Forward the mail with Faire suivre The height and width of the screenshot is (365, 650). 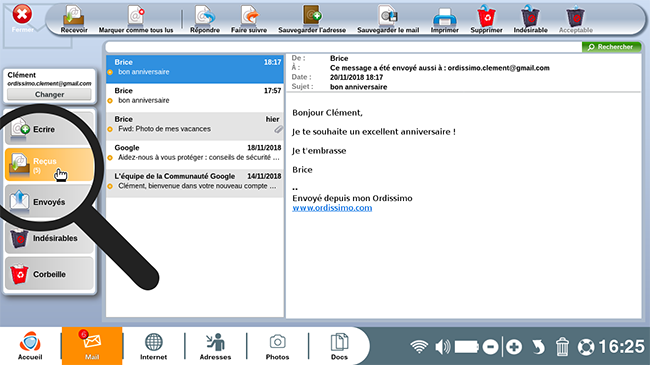[x=249, y=19]
